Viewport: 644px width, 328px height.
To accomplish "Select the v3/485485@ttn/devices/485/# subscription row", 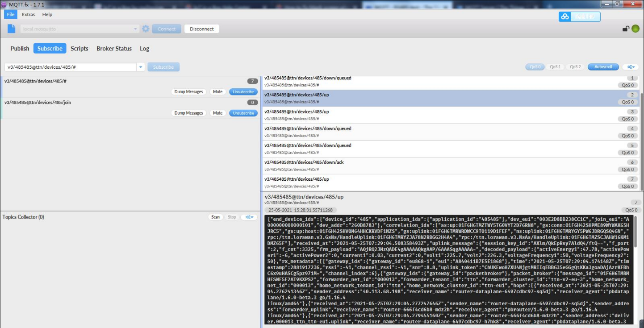I will point(130,87).
